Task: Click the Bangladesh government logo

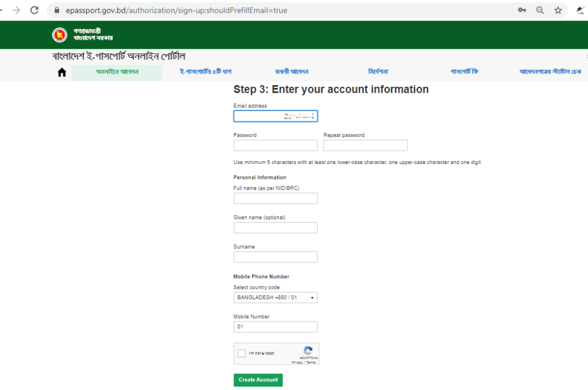Action: pos(59,35)
